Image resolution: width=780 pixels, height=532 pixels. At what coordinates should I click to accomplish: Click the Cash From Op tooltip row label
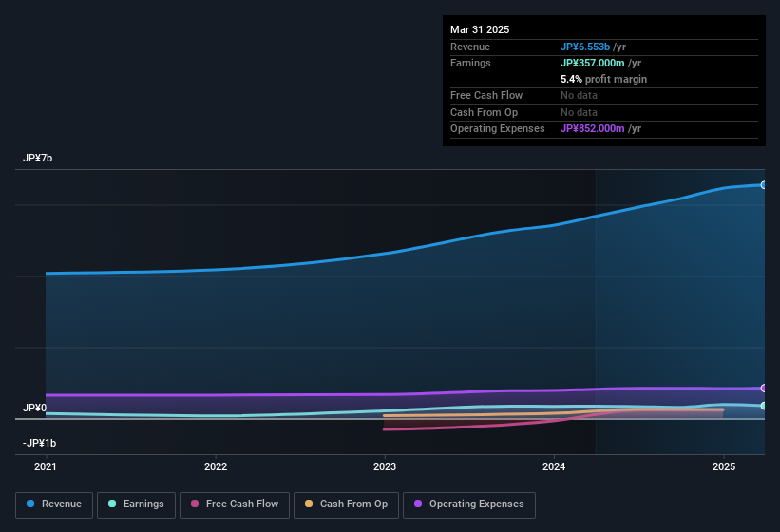(484, 112)
